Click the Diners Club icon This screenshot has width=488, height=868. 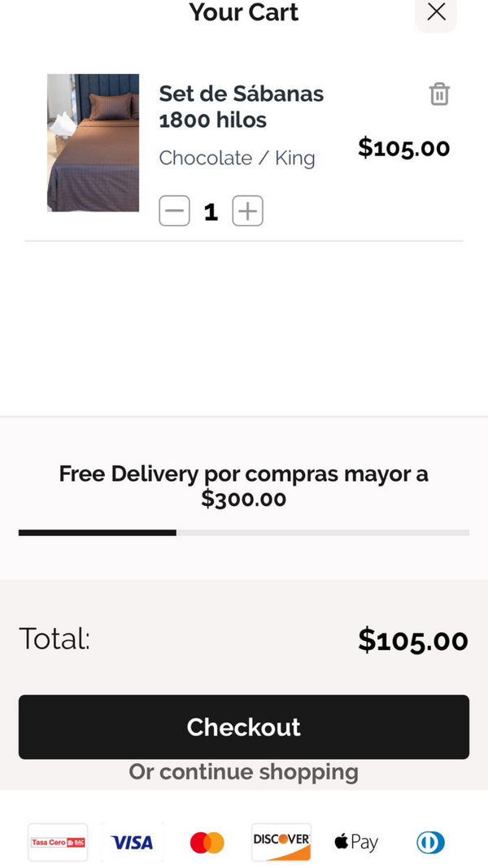(x=430, y=842)
